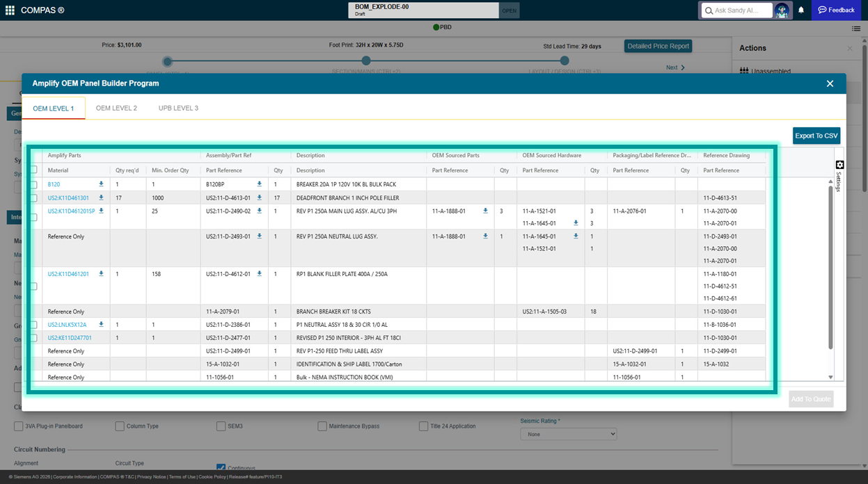Click the Sandy AI avatar icon
868x484 pixels.
click(x=782, y=10)
